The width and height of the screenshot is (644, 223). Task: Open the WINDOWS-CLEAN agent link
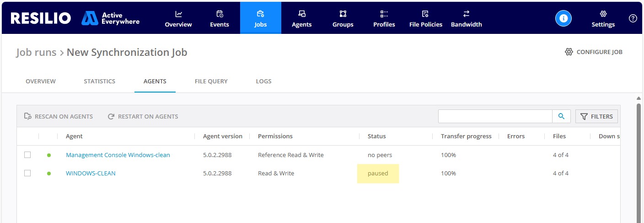(x=91, y=173)
